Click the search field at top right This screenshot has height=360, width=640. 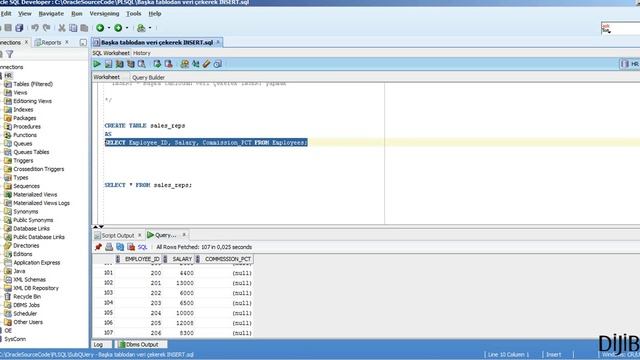pos(620,28)
